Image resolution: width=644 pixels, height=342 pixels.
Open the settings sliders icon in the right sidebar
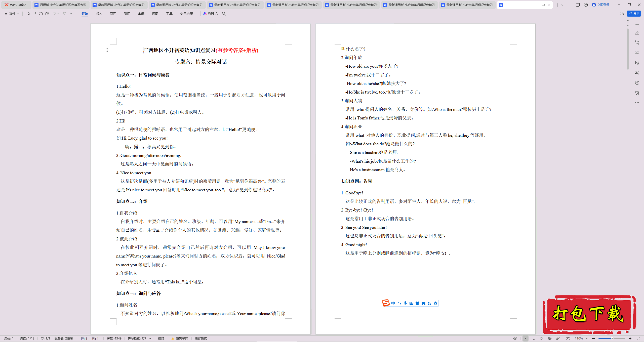(x=637, y=53)
